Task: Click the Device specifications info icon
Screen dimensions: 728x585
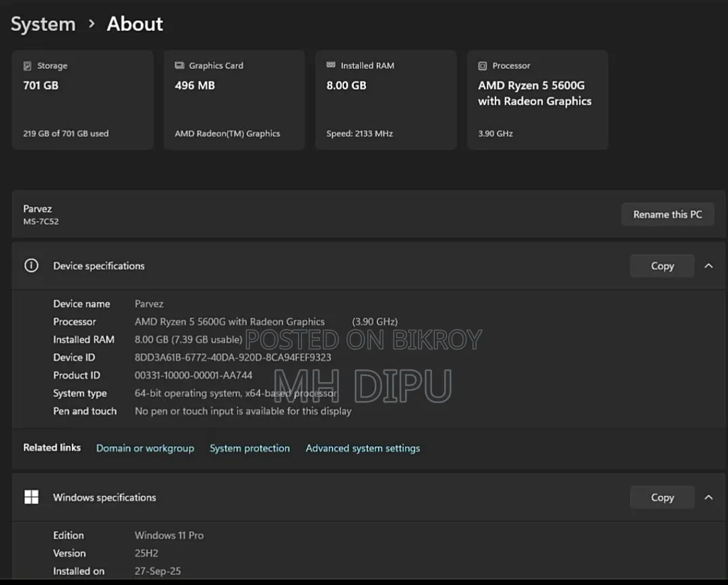Action: pos(31,266)
